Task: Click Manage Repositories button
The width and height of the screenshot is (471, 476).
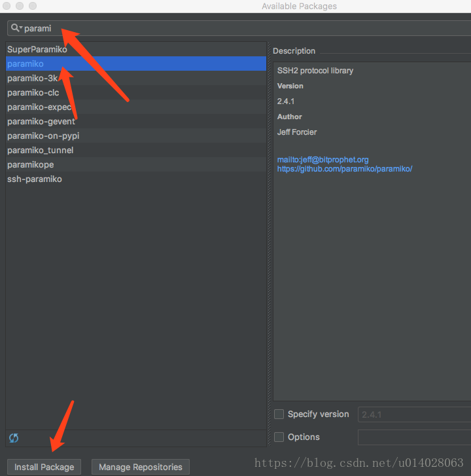Action: pos(141,467)
